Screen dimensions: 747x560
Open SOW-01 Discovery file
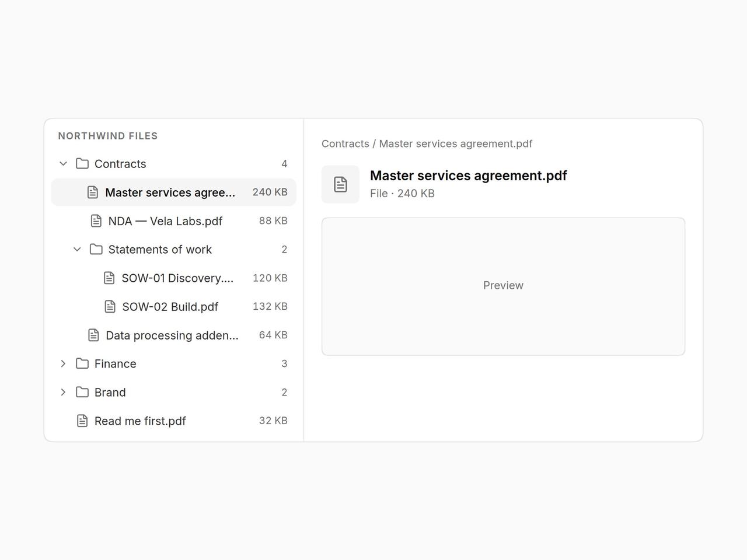177,278
